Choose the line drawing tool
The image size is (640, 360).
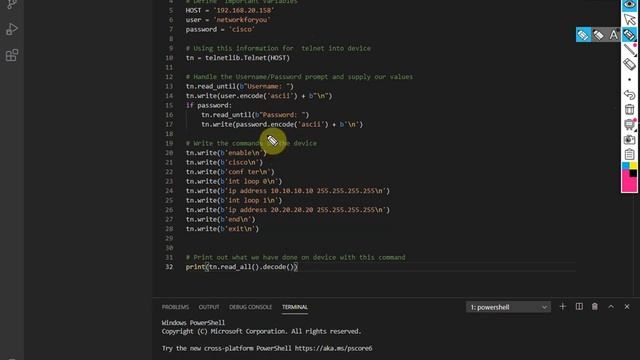point(630,49)
